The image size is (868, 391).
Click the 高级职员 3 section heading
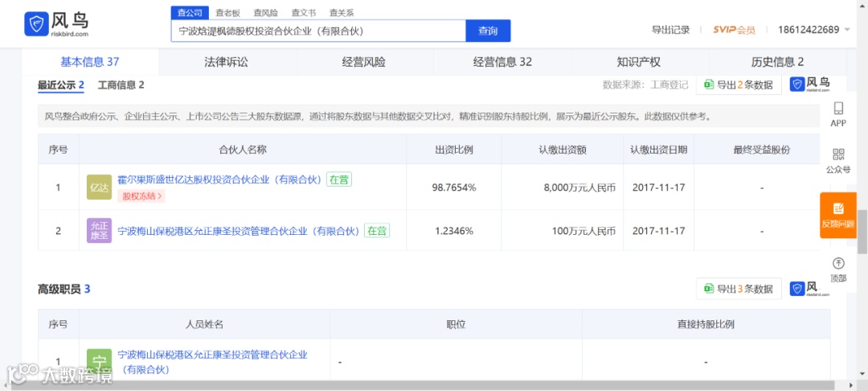tap(64, 289)
